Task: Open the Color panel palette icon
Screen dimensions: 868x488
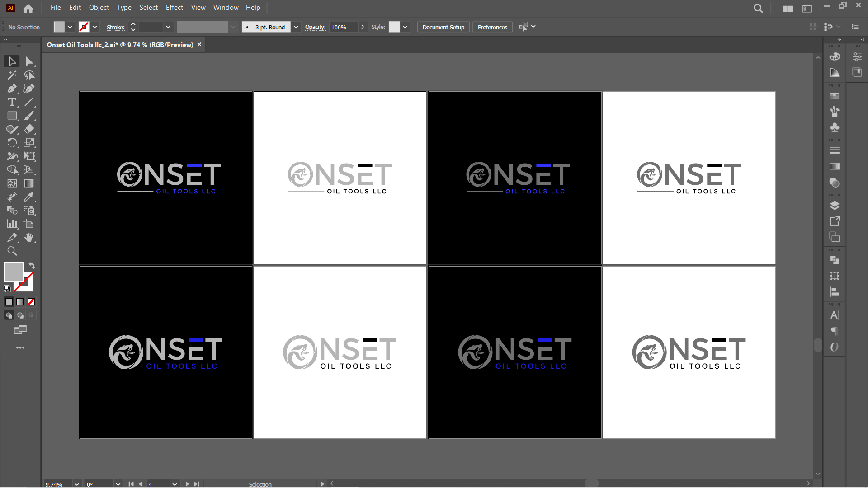Action: click(835, 56)
